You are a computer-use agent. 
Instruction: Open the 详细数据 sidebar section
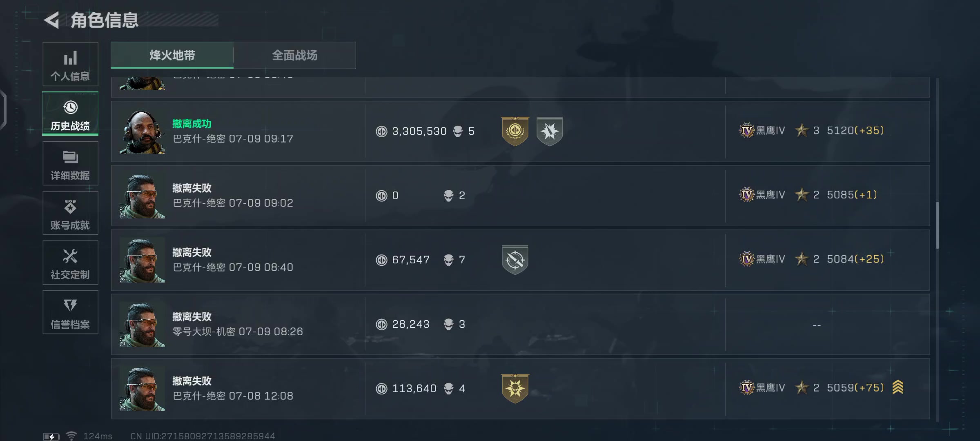70,164
